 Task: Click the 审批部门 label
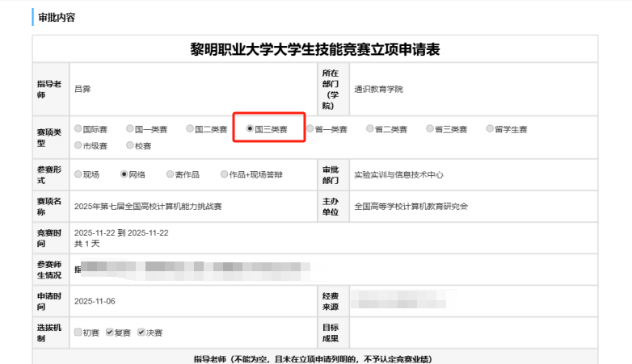pyautogui.click(x=331, y=175)
